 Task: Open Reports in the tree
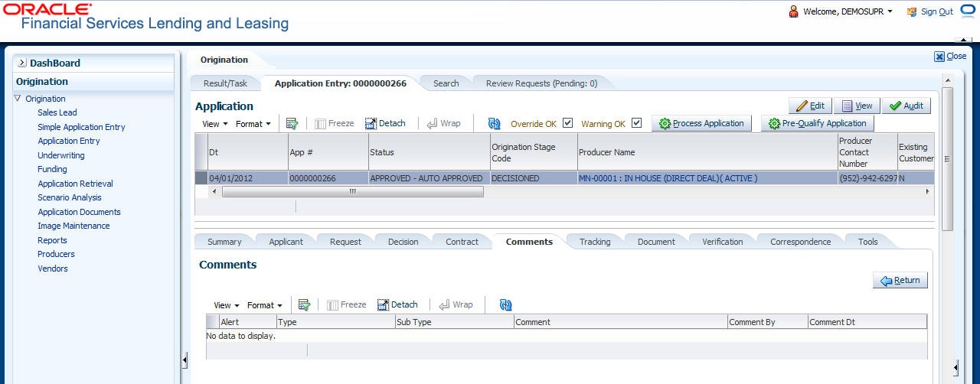click(52, 240)
